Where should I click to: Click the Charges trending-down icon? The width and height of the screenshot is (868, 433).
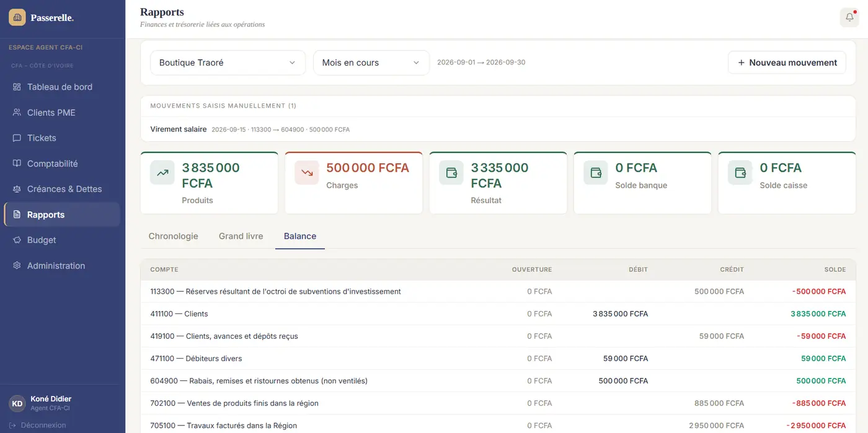click(307, 173)
